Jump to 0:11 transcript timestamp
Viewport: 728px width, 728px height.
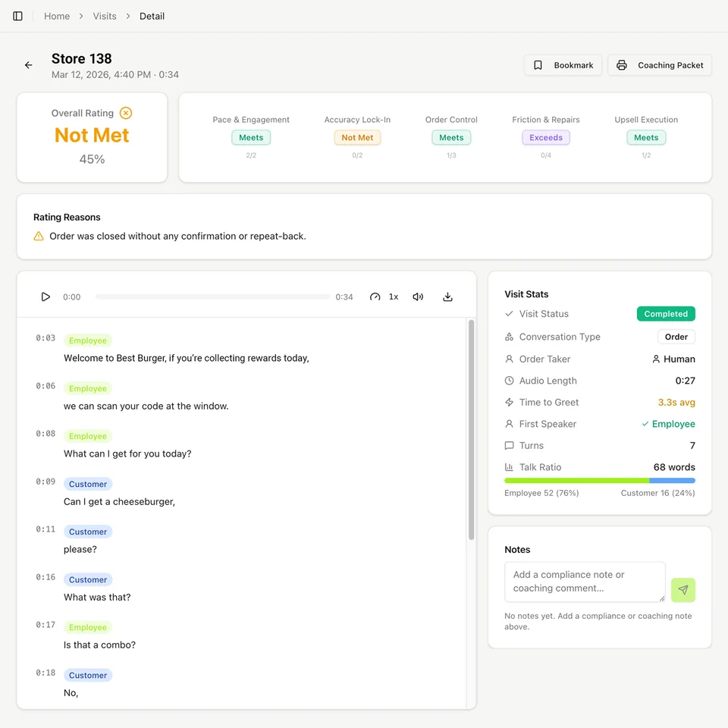tap(45, 529)
